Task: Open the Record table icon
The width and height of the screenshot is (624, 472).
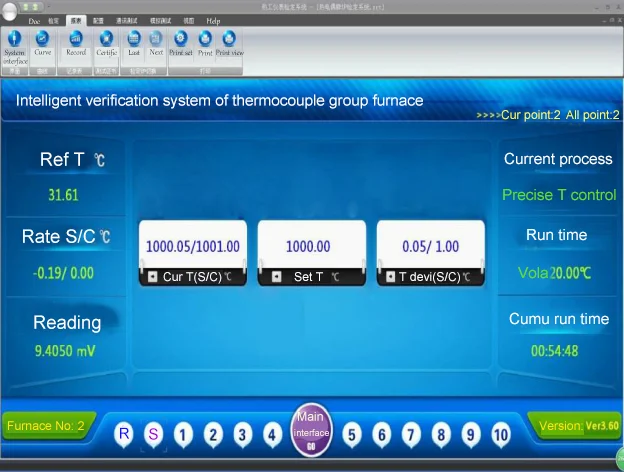Action: pos(76,44)
